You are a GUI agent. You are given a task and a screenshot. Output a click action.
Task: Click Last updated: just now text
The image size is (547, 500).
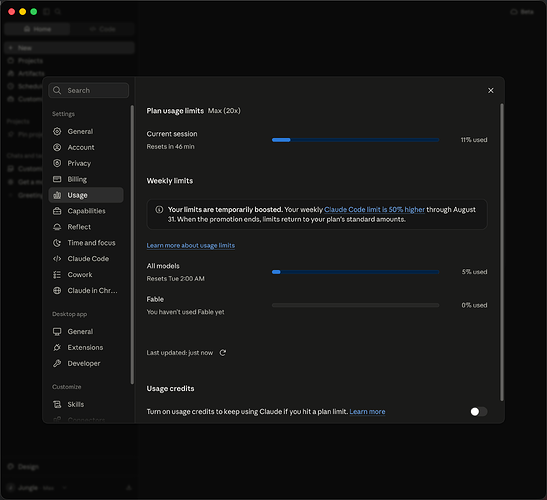pos(180,353)
